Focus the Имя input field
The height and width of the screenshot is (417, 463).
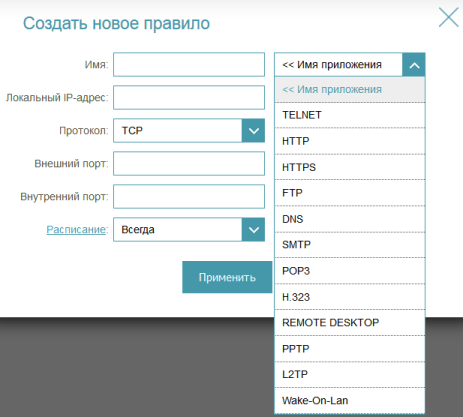pos(189,64)
